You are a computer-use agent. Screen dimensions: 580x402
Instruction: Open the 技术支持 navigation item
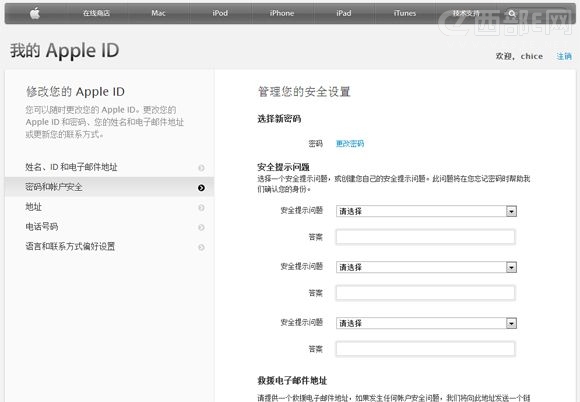coord(466,13)
